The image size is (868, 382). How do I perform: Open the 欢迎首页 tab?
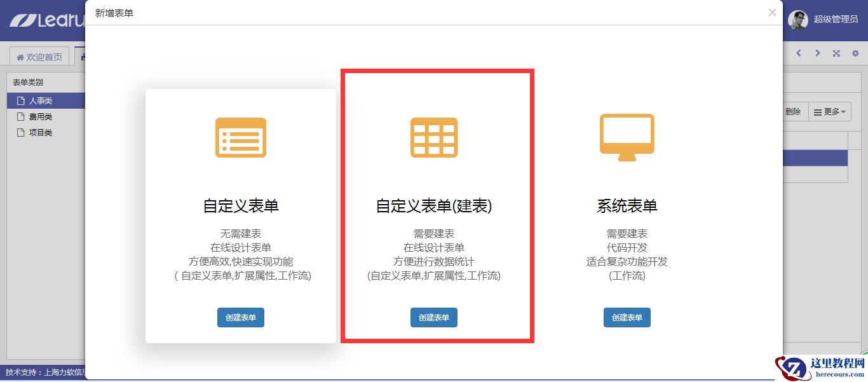click(39, 57)
